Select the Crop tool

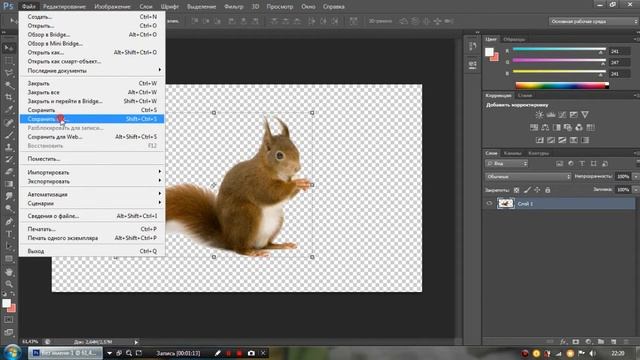[x=9, y=98]
